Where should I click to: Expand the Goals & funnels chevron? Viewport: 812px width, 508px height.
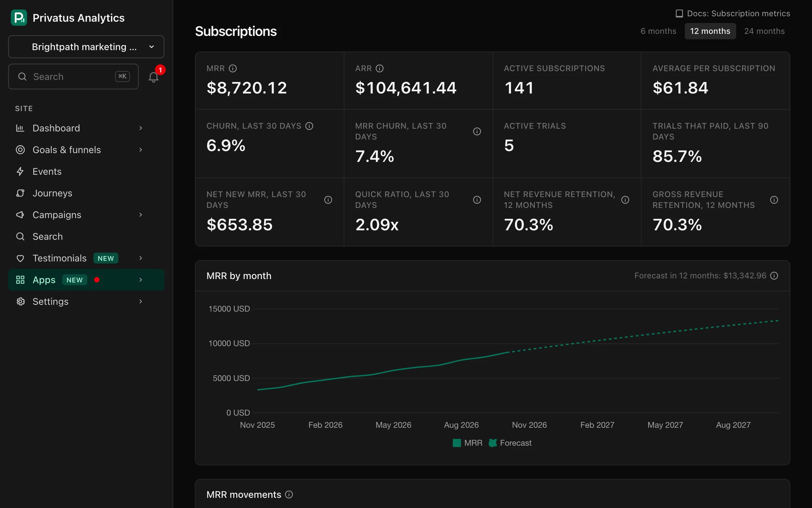141,150
